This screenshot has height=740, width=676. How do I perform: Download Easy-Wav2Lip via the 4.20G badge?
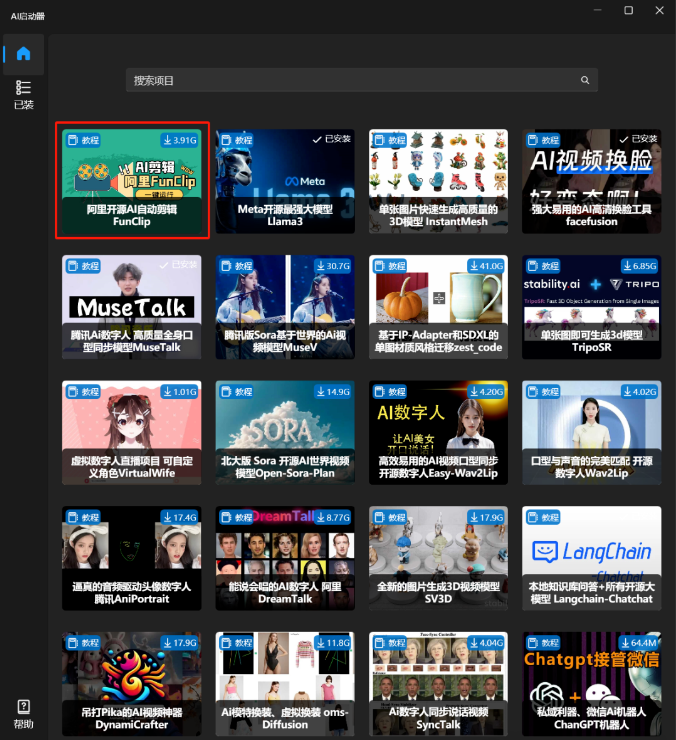(486, 392)
